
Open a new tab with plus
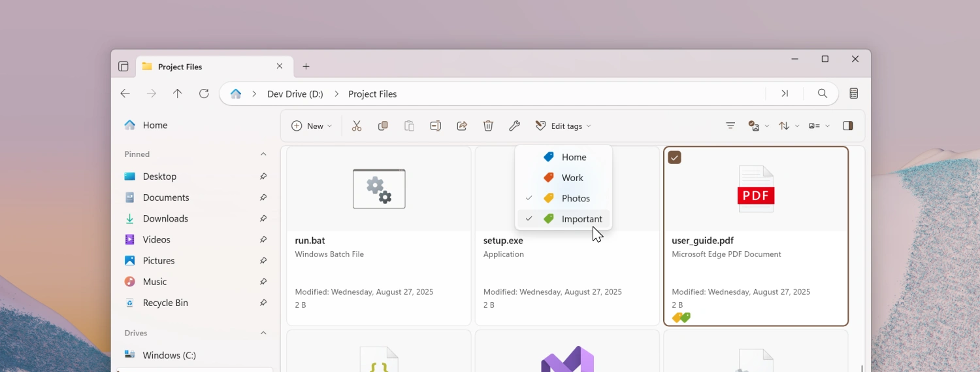(306, 67)
